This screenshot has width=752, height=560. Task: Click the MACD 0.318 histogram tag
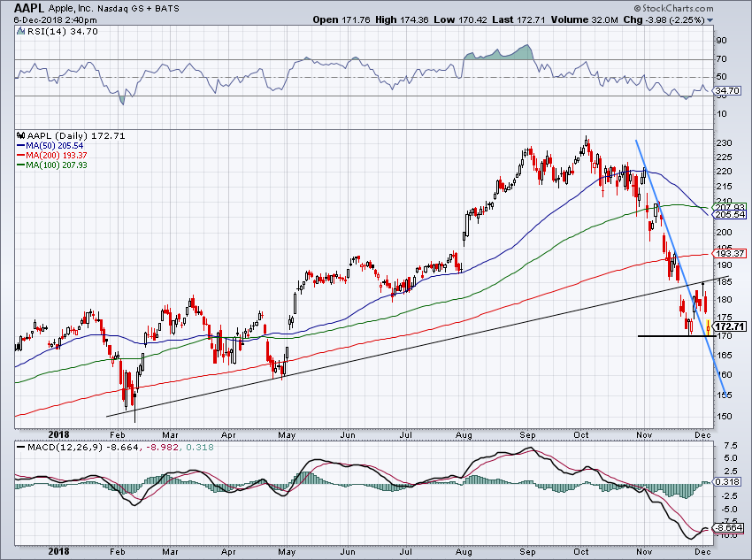pos(727,481)
